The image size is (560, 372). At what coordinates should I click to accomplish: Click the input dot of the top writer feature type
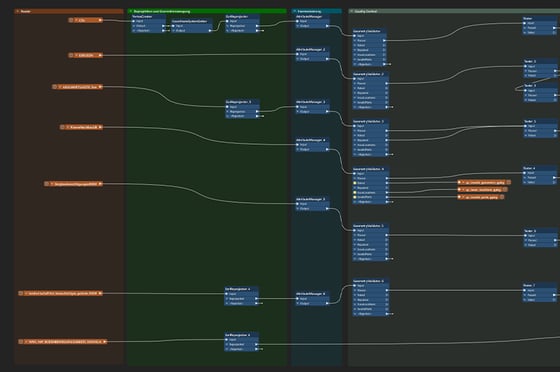click(x=460, y=182)
